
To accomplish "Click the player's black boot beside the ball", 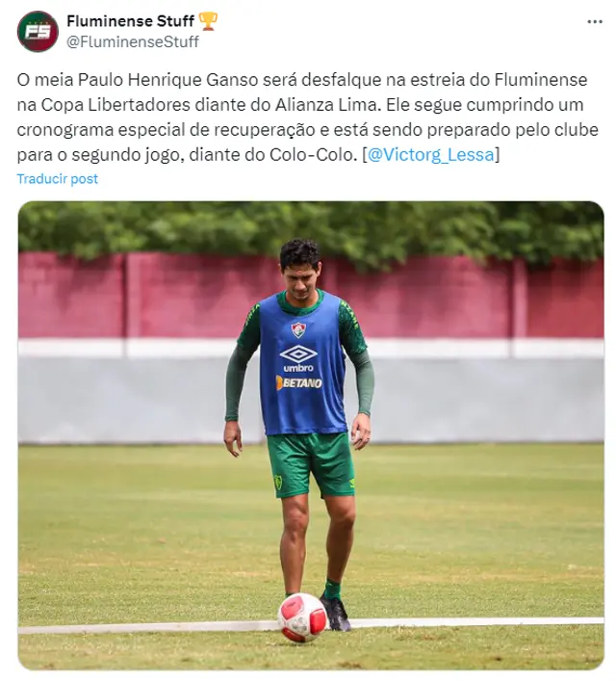I will pos(336,613).
